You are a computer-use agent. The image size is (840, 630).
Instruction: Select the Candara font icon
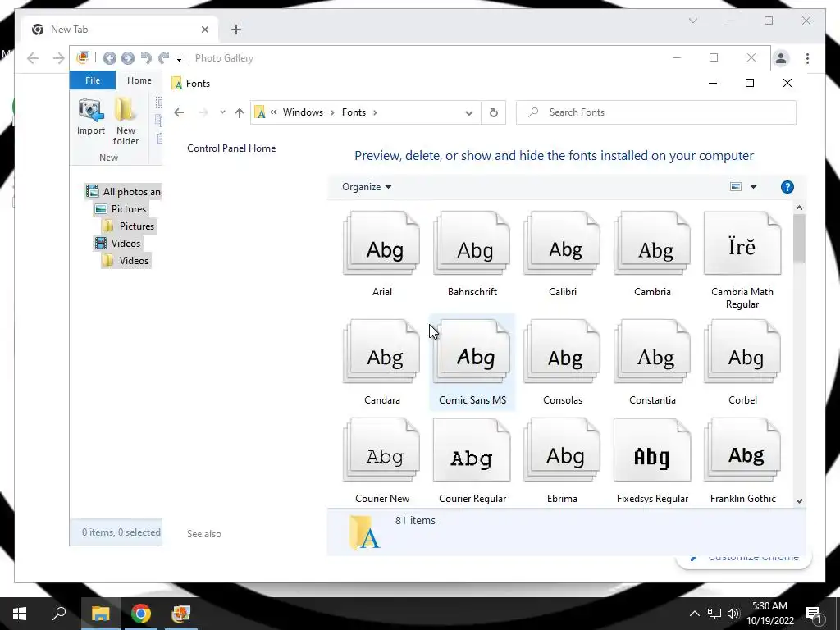point(382,352)
